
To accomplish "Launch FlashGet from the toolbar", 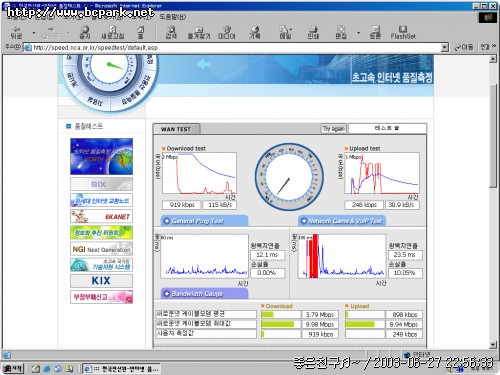I will click(403, 32).
